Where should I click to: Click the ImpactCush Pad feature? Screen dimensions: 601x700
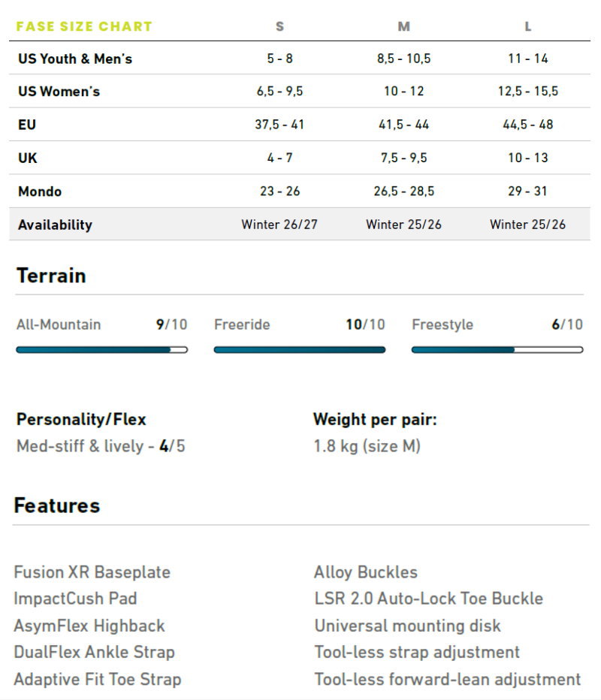pyautogui.click(x=75, y=598)
